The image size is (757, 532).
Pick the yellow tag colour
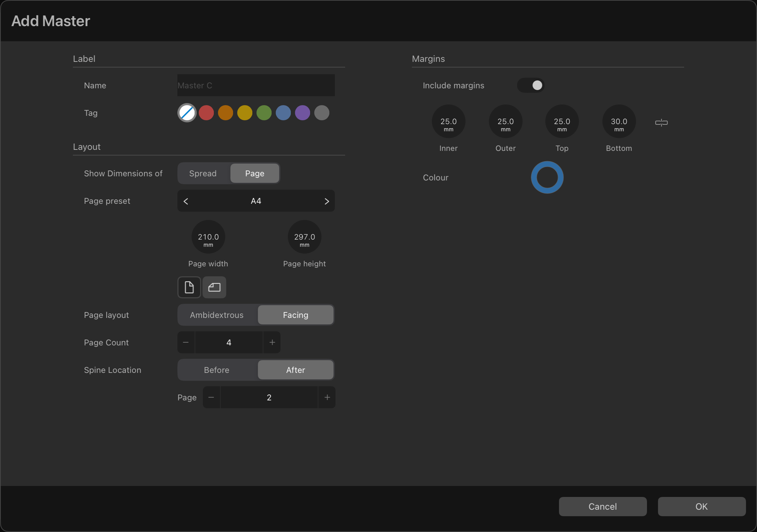coord(245,113)
